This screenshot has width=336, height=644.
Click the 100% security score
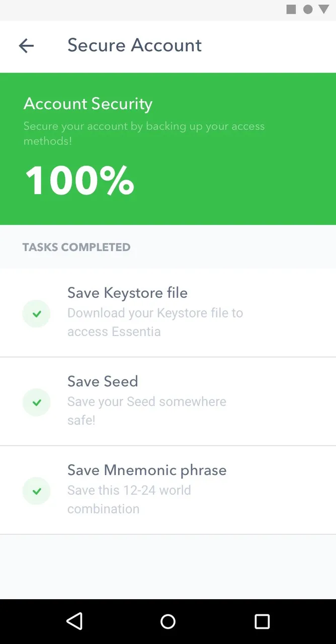coord(79,180)
